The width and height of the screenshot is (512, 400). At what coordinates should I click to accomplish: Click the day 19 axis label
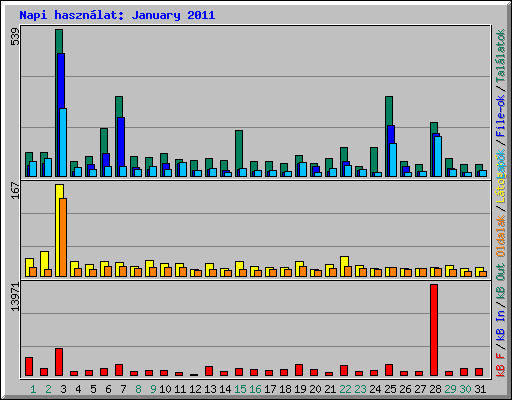click(x=300, y=389)
